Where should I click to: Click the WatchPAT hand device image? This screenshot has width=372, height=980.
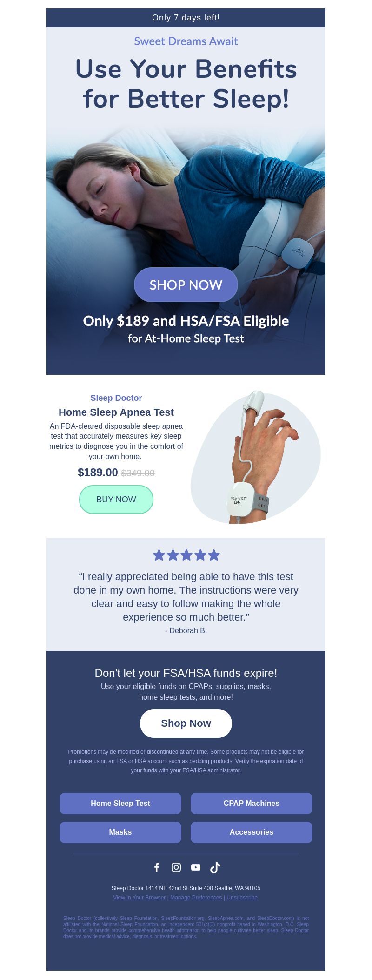256,458
